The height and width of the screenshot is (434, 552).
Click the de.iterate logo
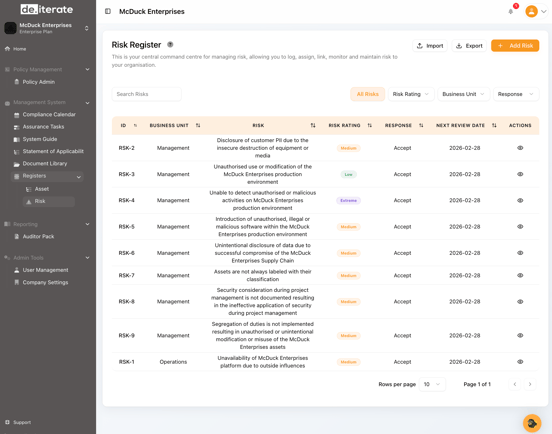(x=46, y=9)
